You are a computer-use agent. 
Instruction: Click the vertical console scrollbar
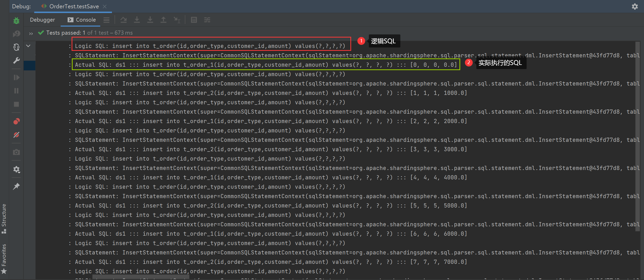637,136
